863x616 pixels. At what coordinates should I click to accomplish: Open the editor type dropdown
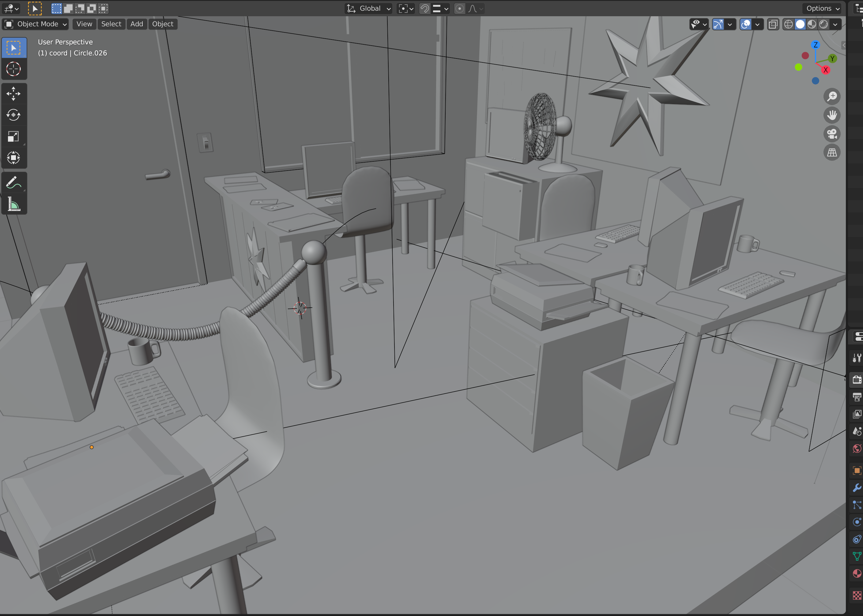tap(11, 8)
